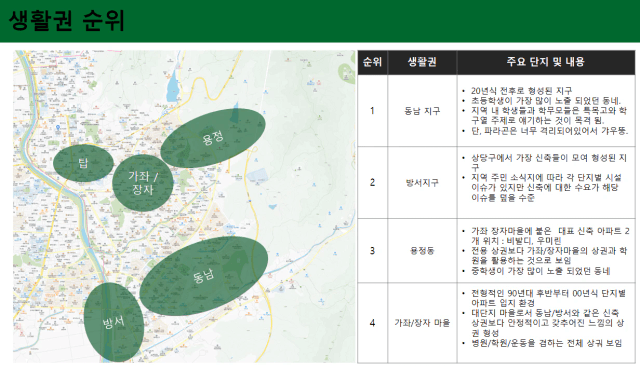The height and width of the screenshot is (369, 640).
Task: Click the slide title 생활권 순위
Action: click(x=67, y=20)
